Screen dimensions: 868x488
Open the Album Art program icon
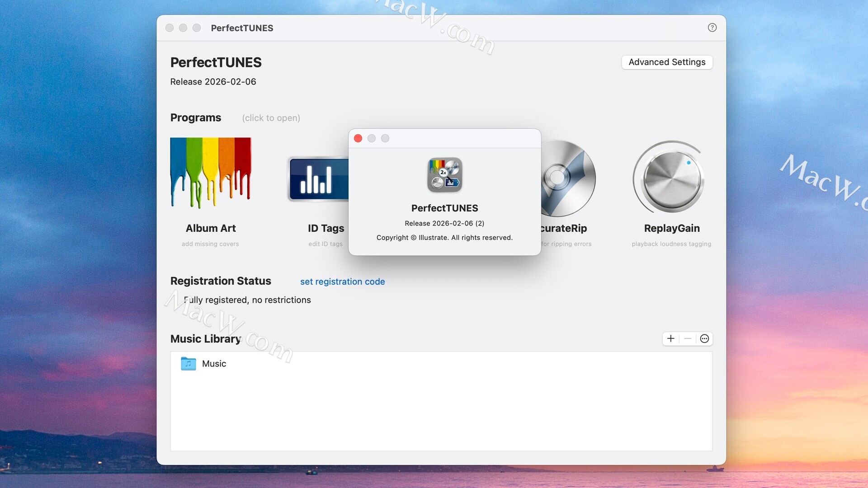click(211, 172)
